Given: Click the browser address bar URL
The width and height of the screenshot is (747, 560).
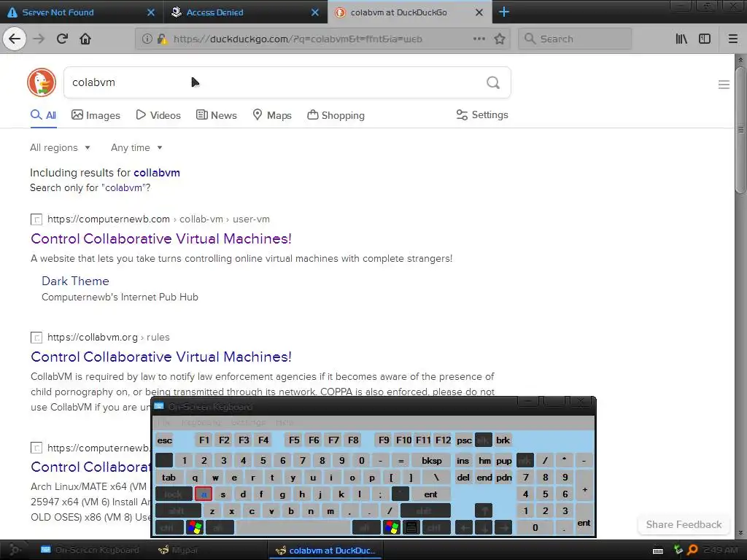Looking at the screenshot, I should click(298, 39).
